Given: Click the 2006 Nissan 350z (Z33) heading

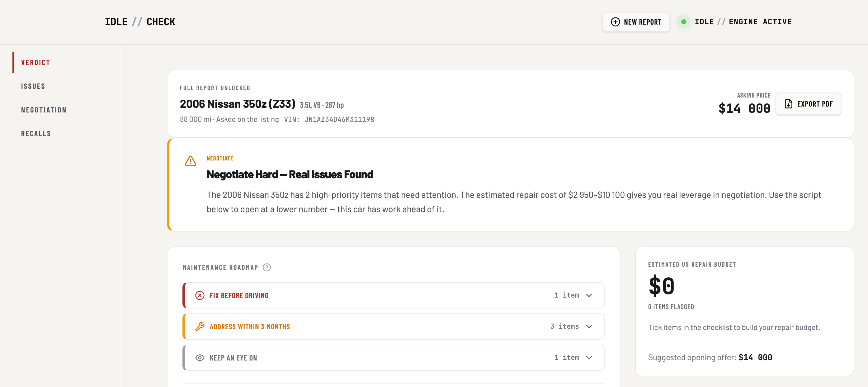Looking at the screenshot, I should (x=238, y=104).
